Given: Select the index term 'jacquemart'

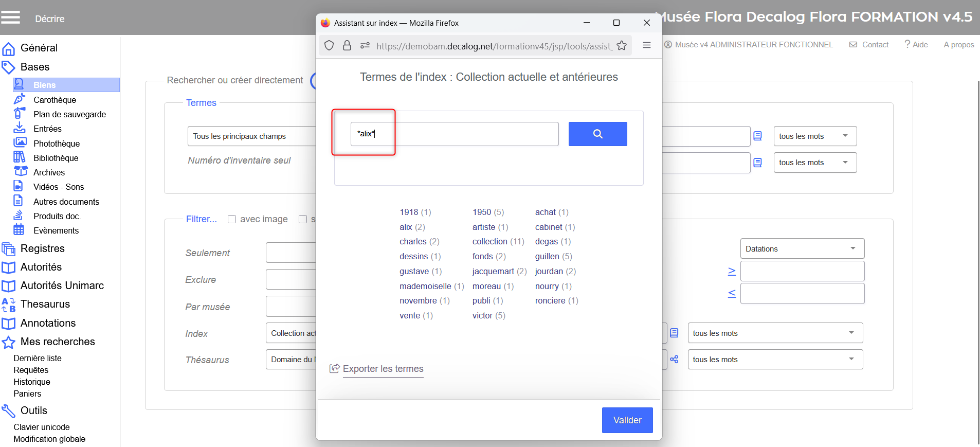Looking at the screenshot, I should pyautogui.click(x=493, y=271).
